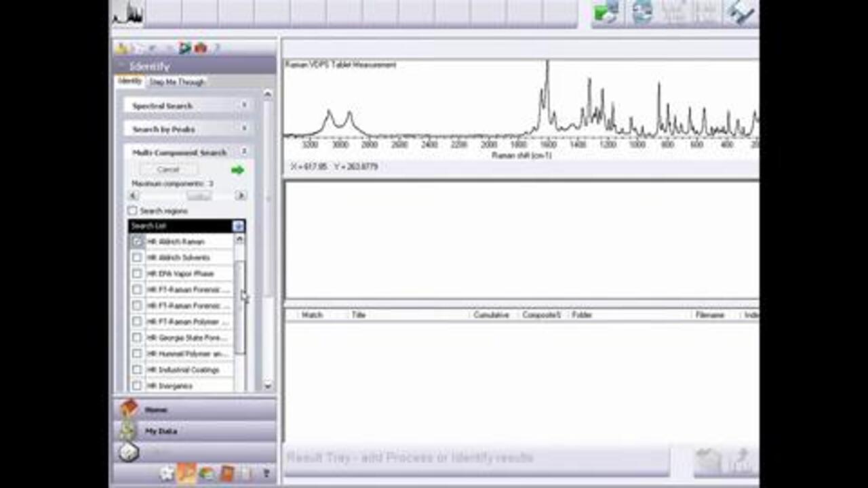Screen dimensions: 868x488
Task: Open the Home navigation icon
Action: [x=129, y=409]
